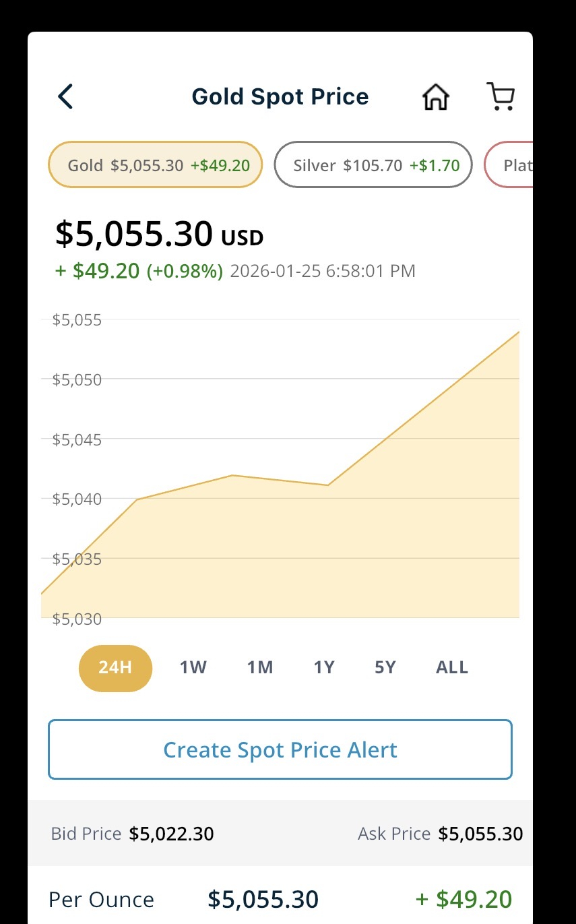The image size is (576, 924).
Task: Switch chart to 5Y range
Action: coord(385,668)
